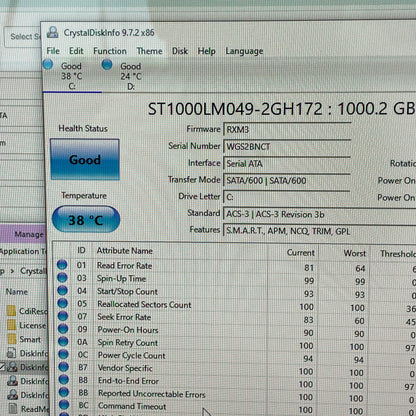Viewport: 416px width, 416px height.
Task: Select the Reported Uncorrectable Errors attribute
Action: click(152, 394)
